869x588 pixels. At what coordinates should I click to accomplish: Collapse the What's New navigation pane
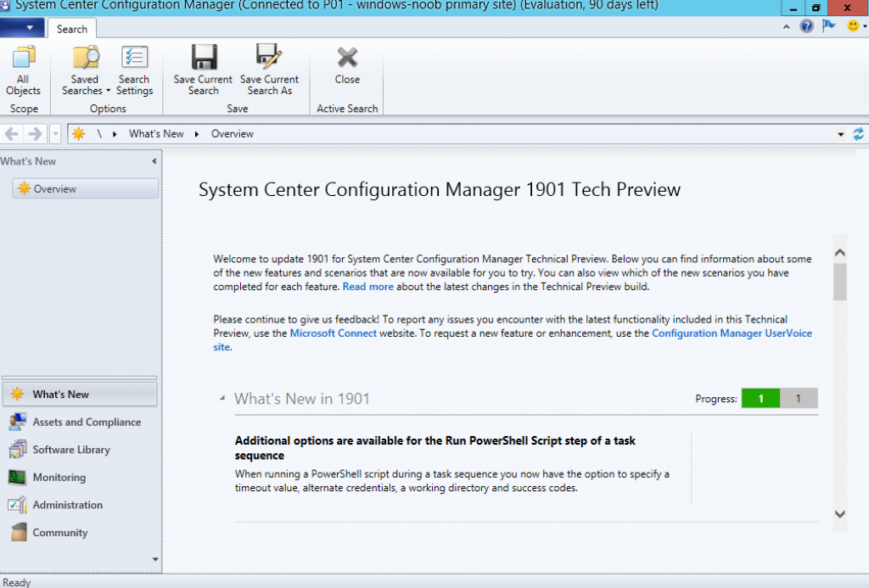coord(154,161)
